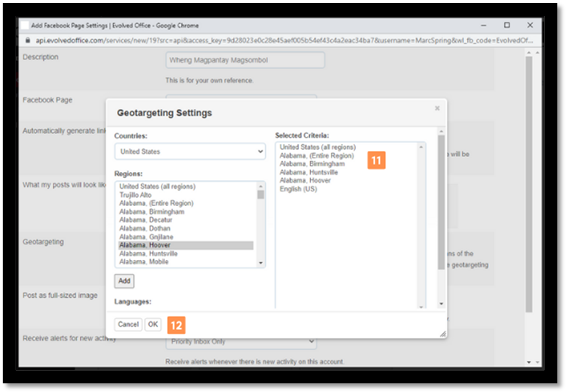
Task: Select 'Alabama, Gnjilane' in Regions list
Action: tap(146, 237)
